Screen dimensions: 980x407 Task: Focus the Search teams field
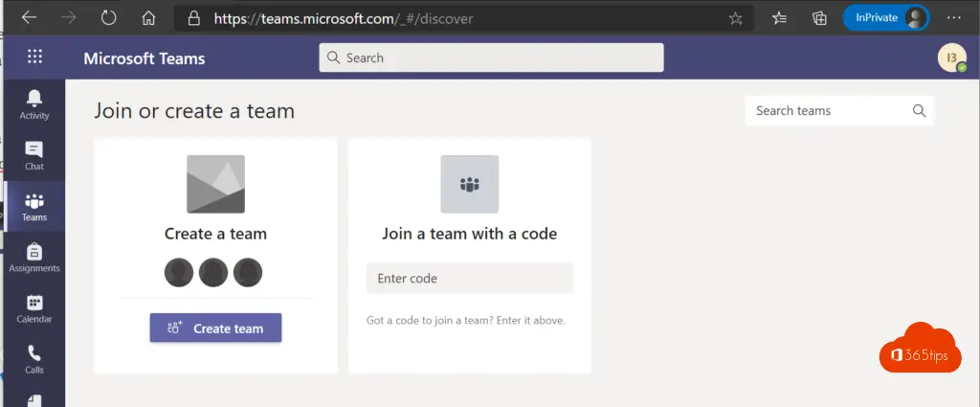838,111
